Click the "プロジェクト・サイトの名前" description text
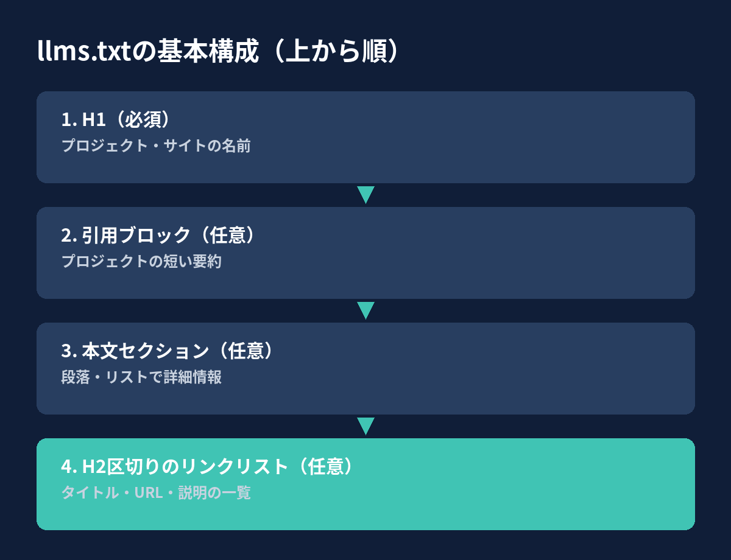The height and width of the screenshot is (560, 731). (x=156, y=146)
